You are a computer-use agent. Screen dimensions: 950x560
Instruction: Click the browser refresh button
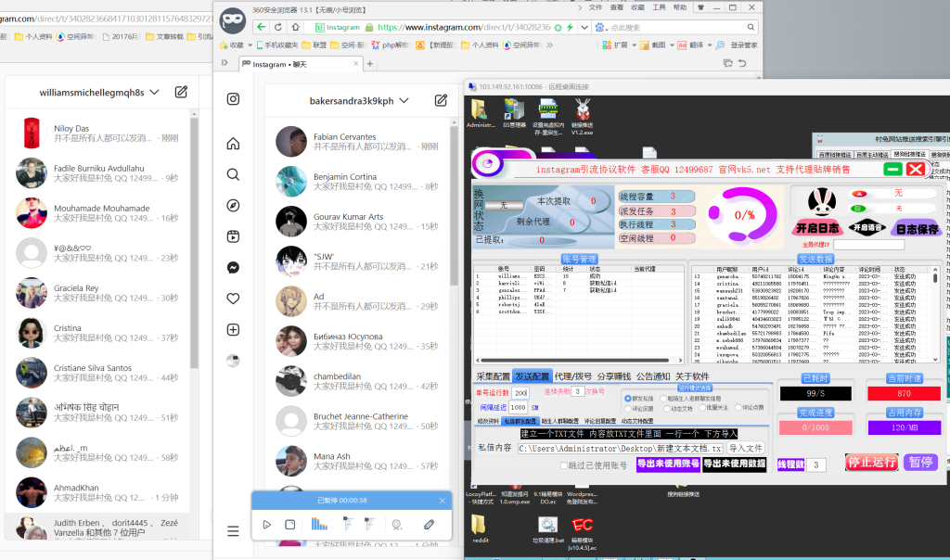coord(279,27)
